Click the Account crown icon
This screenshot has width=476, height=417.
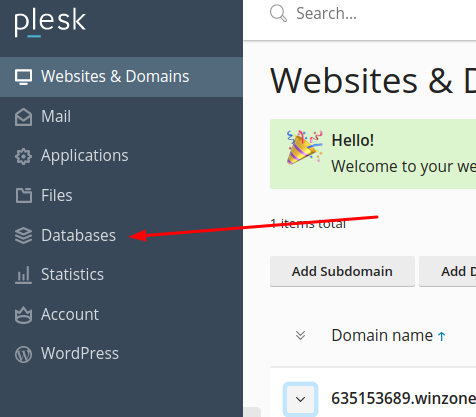[23, 315]
